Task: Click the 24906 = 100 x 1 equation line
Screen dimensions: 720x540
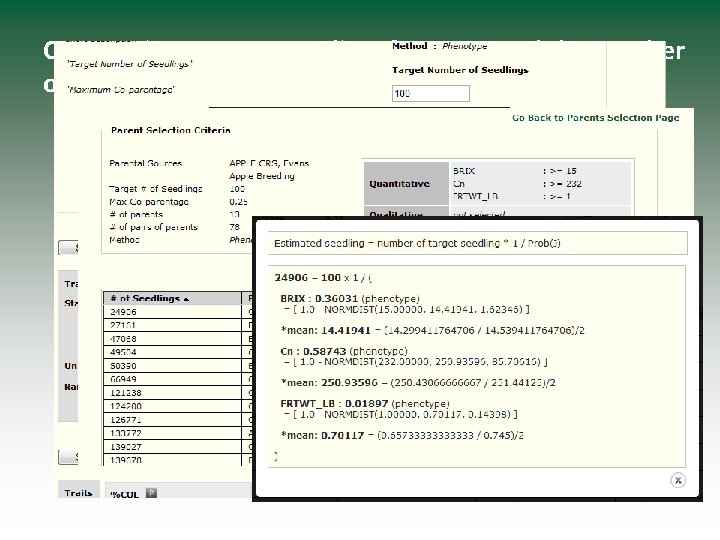Action: pos(323,278)
